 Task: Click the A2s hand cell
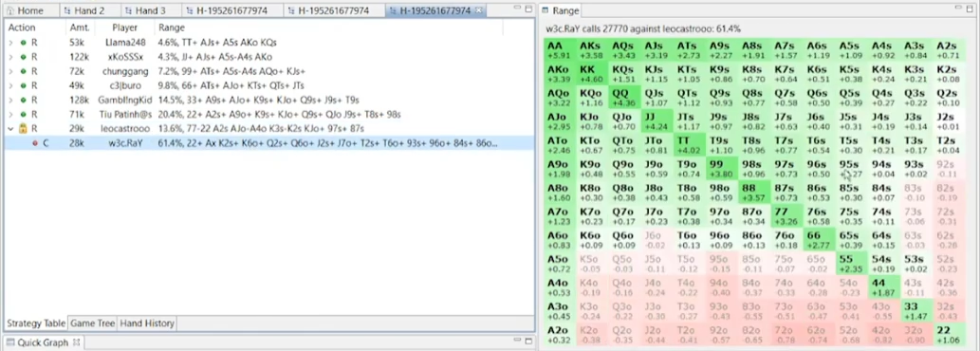point(950,49)
